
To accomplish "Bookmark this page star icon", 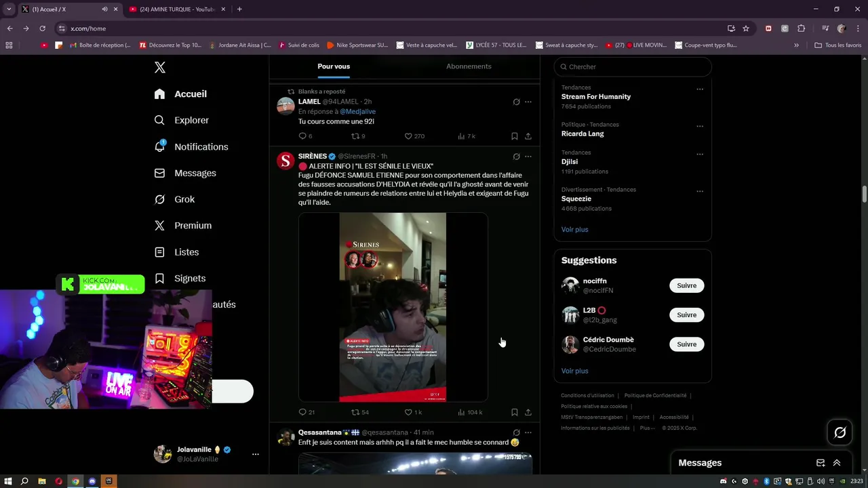I will 746,28.
